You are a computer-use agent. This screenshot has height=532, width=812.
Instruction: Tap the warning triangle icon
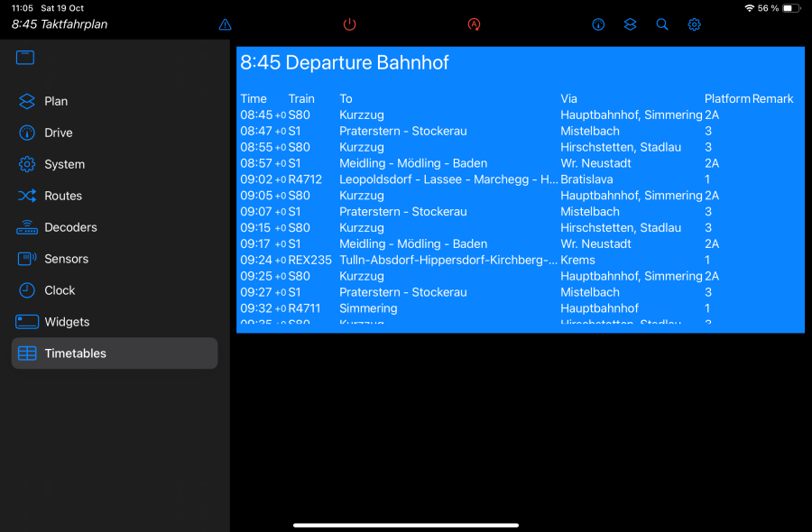click(226, 24)
